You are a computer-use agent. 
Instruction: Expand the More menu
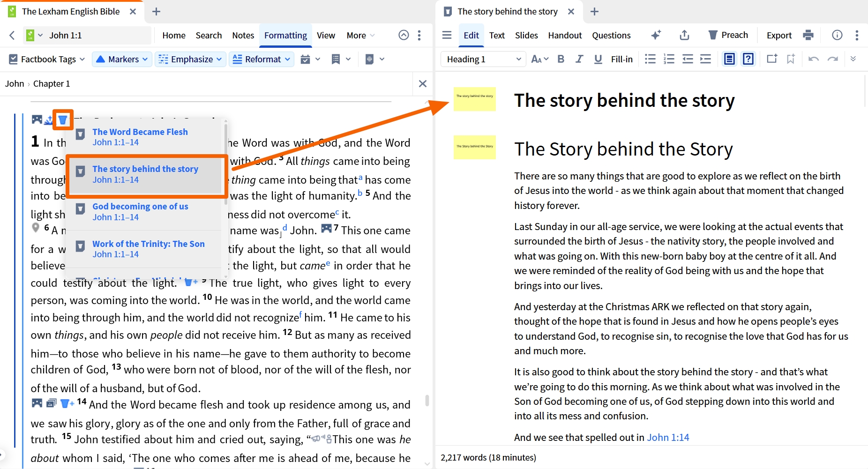coord(360,35)
